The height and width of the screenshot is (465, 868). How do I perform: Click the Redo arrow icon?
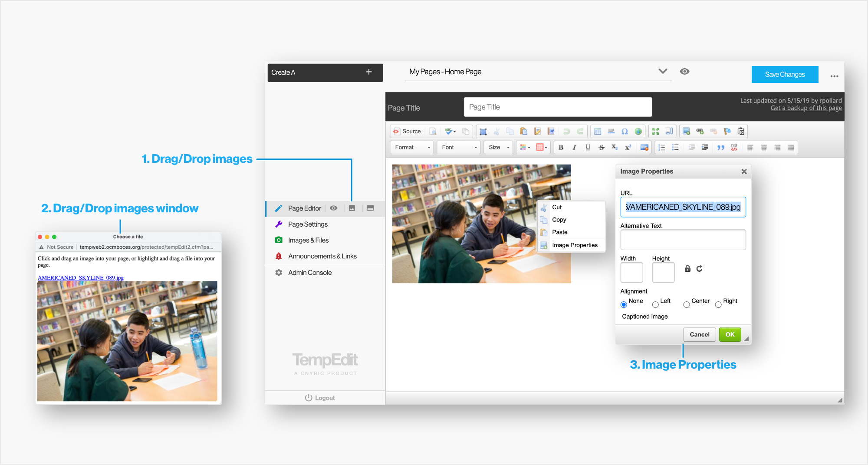[580, 131]
